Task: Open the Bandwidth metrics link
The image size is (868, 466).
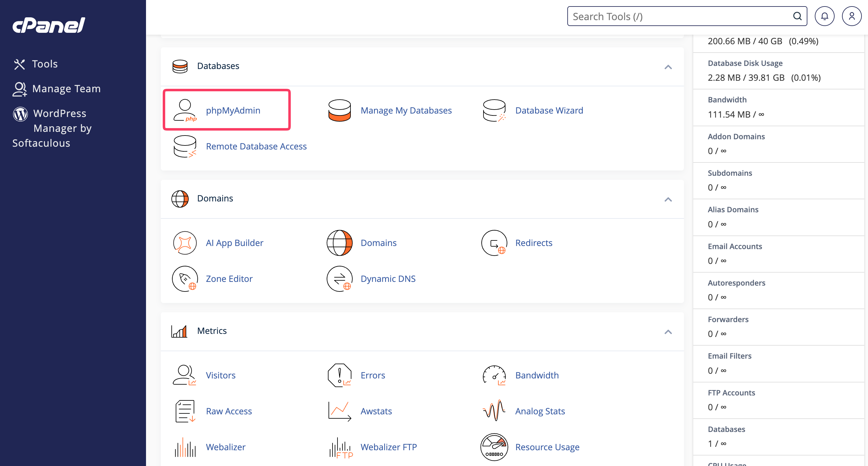Action: (537, 375)
